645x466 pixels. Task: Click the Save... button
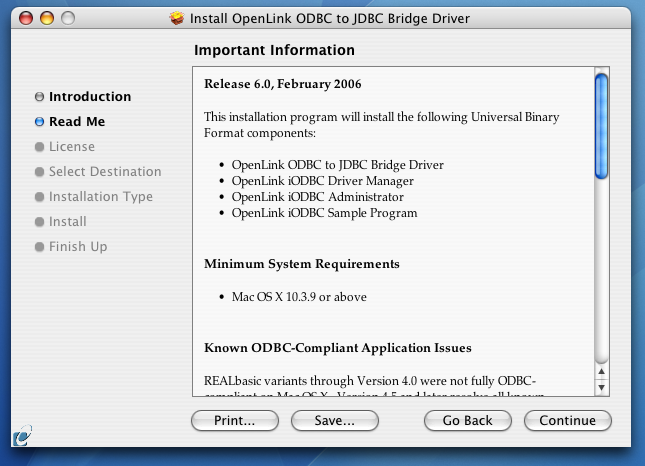tap(335, 420)
